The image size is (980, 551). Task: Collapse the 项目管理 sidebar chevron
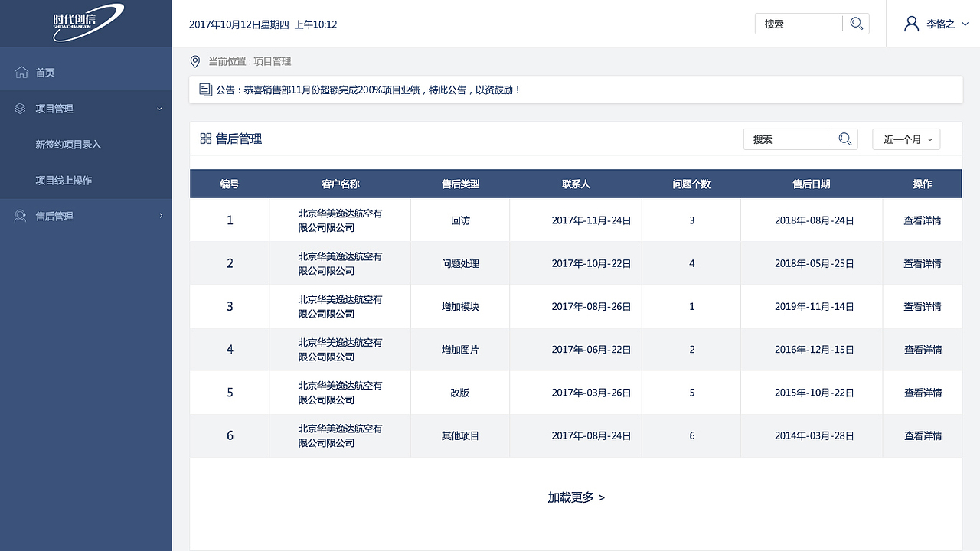160,109
